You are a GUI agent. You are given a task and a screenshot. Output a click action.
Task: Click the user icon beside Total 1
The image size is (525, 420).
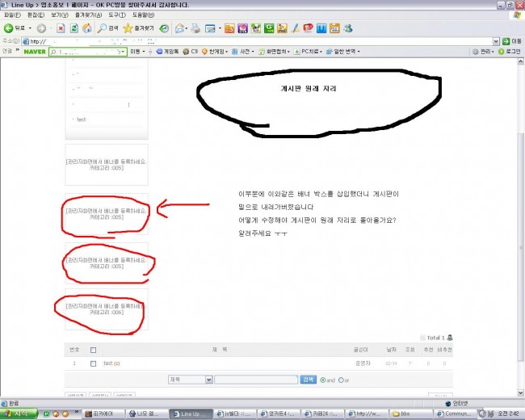point(450,338)
